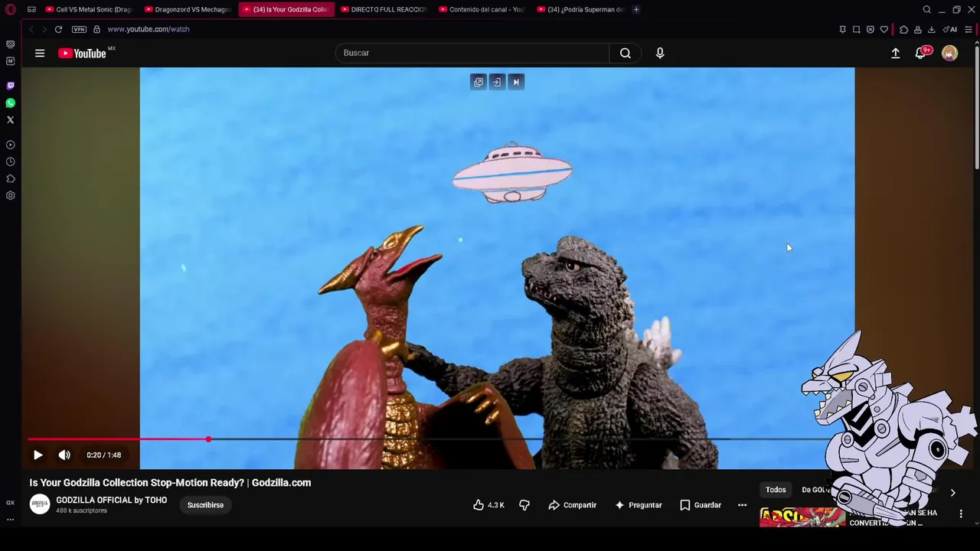Click the middle video overlay icon

[497, 82]
